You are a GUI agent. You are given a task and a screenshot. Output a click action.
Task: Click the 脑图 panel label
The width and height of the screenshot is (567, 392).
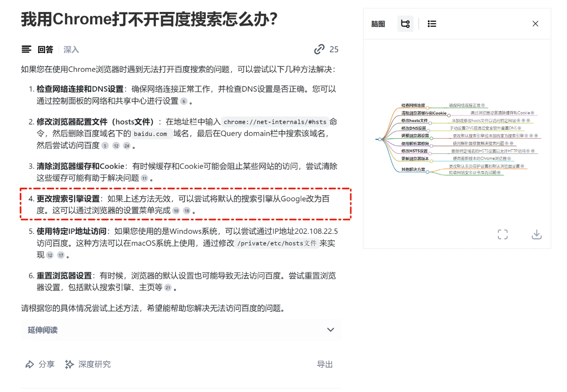(x=378, y=24)
